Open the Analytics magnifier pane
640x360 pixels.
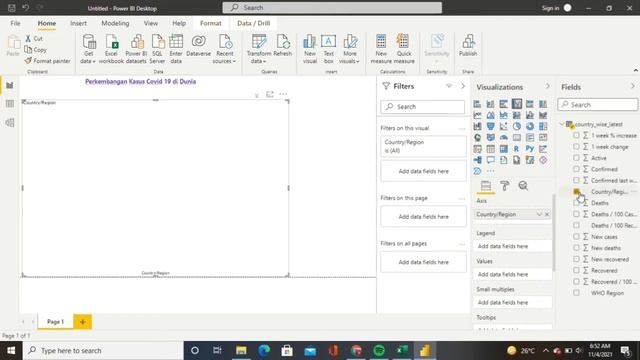[523, 186]
